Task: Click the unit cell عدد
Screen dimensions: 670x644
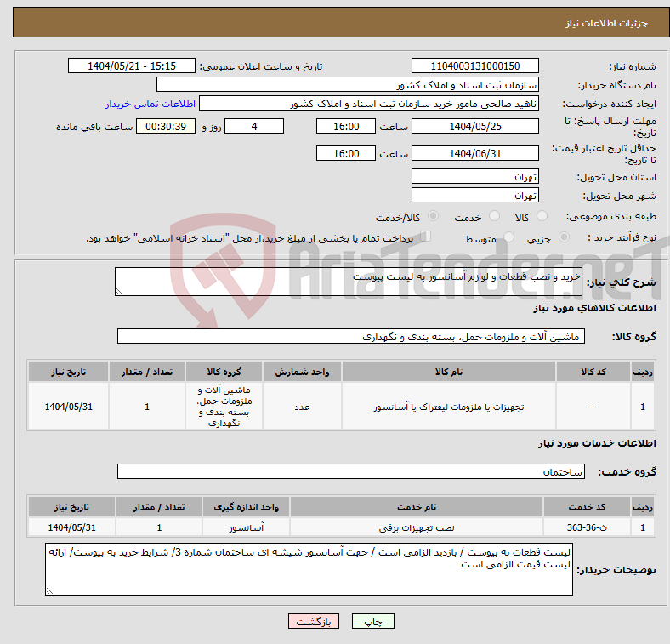Action: coord(302,407)
